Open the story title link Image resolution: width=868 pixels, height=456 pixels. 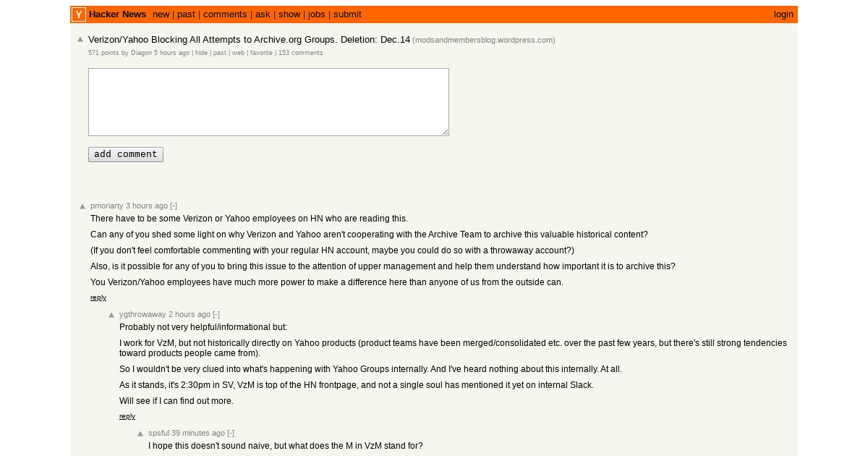click(x=249, y=39)
